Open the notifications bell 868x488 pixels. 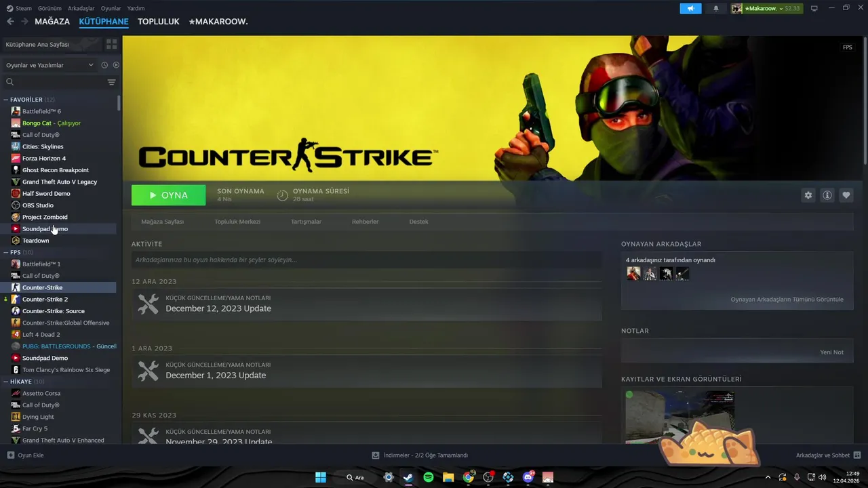click(716, 8)
